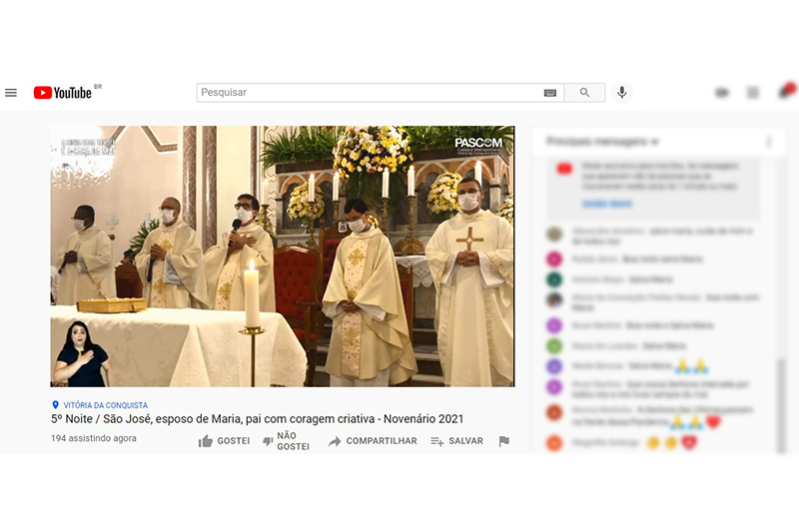799x532 pixels.
Task: Click the magnifying glass search button
Action: (x=584, y=93)
